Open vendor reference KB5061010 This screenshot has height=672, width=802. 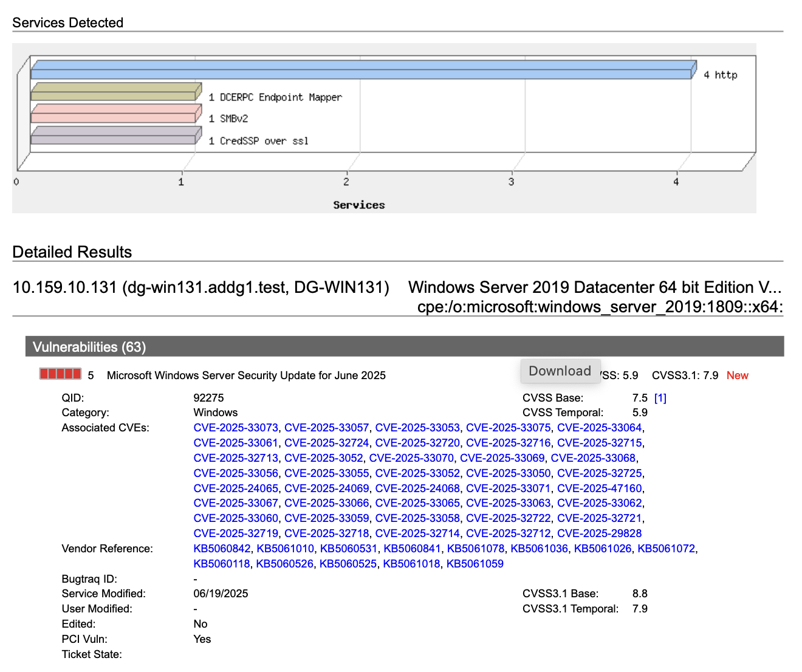point(286,549)
